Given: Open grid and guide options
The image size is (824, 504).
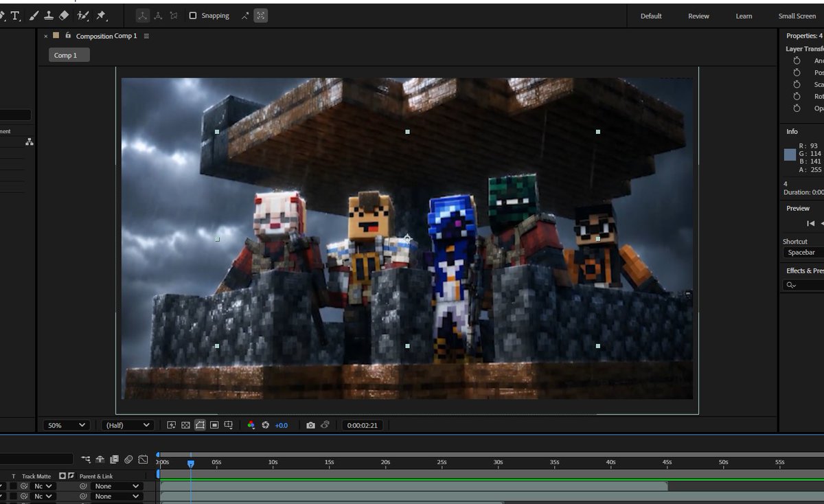Looking at the screenshot, I should tap(229, 425).
